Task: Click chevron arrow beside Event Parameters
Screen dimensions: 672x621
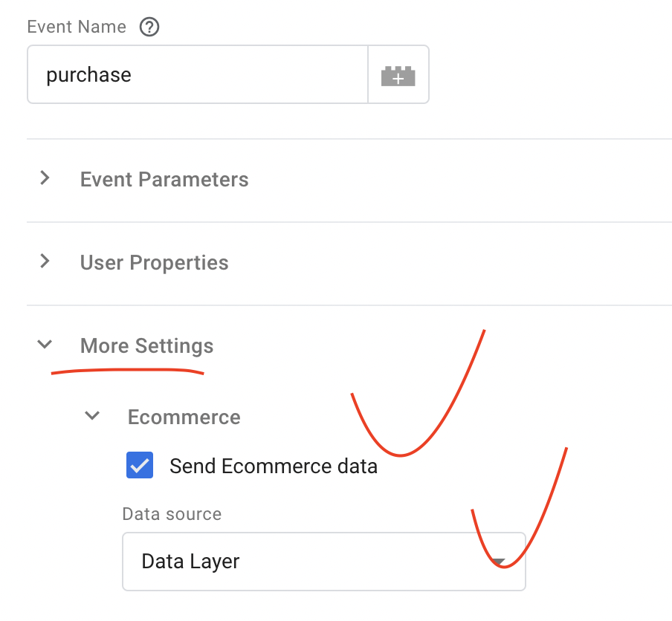Action: click(x=45, y=178)
